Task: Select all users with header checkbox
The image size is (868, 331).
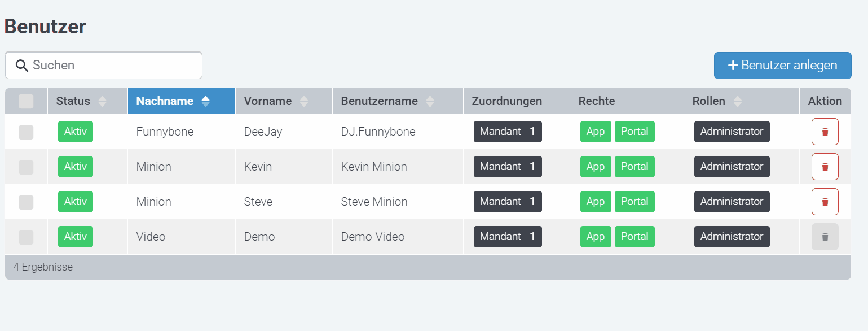Action: (x=26, y=102)
